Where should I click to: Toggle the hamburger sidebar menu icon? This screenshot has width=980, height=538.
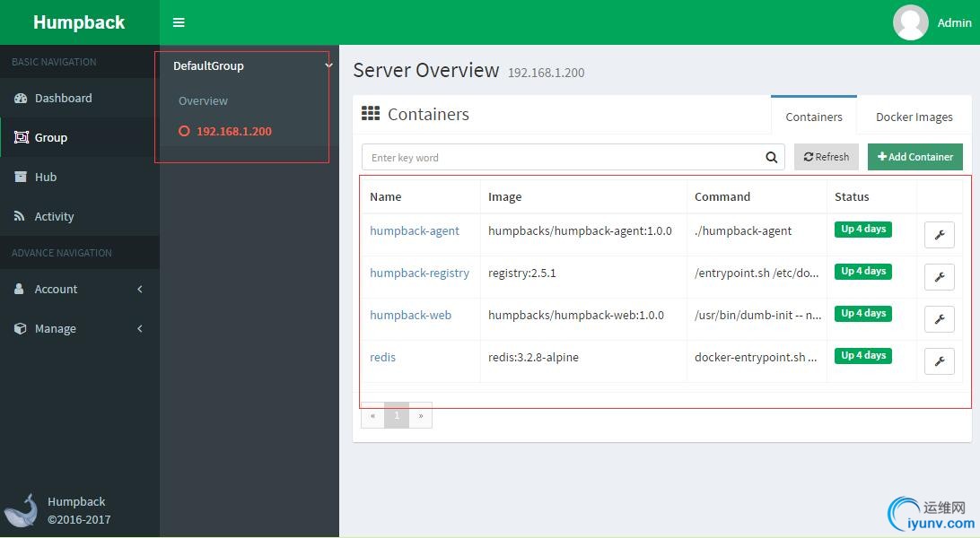click(x=179, y=22)
